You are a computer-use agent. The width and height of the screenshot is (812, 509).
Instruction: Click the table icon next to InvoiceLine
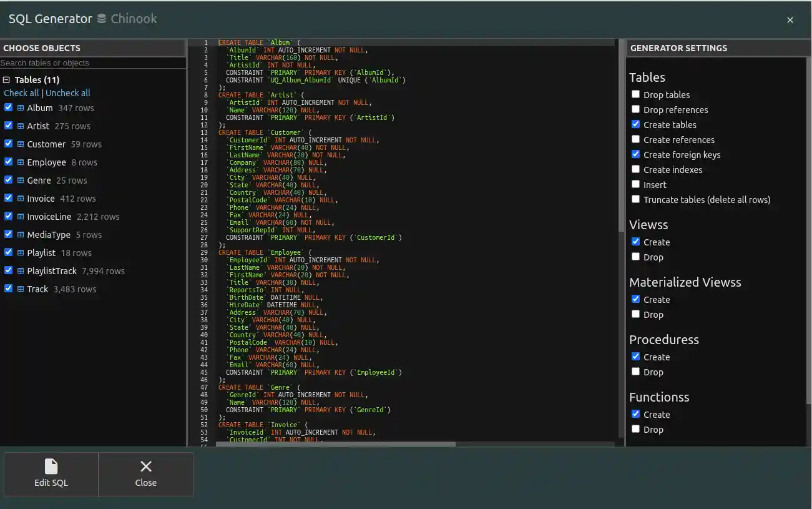(21, 217)
